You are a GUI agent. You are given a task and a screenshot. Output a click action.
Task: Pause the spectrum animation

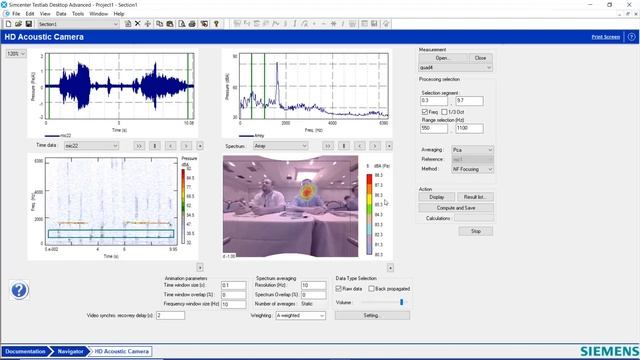[x=344, y=146]
